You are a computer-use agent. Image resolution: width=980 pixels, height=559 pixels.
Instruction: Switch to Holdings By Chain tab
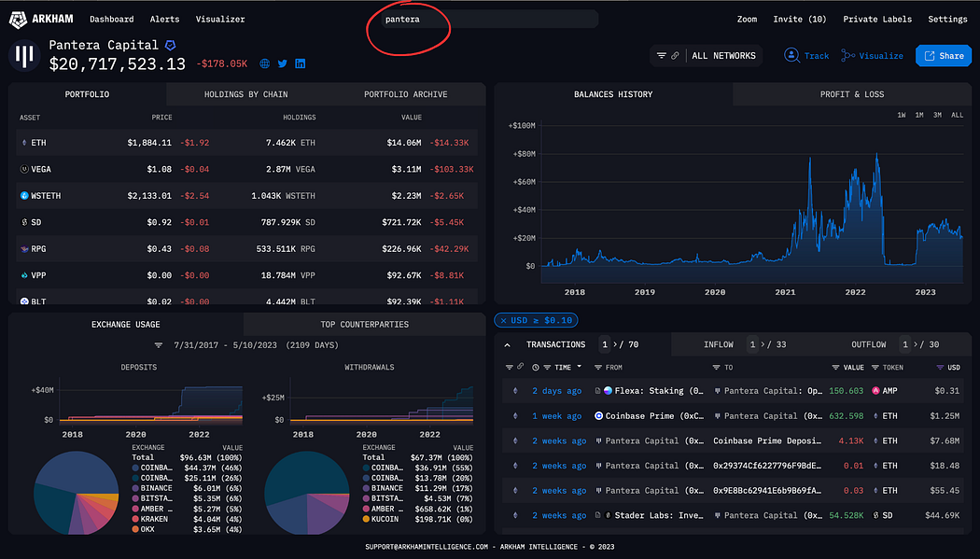(x=245, y=94)
